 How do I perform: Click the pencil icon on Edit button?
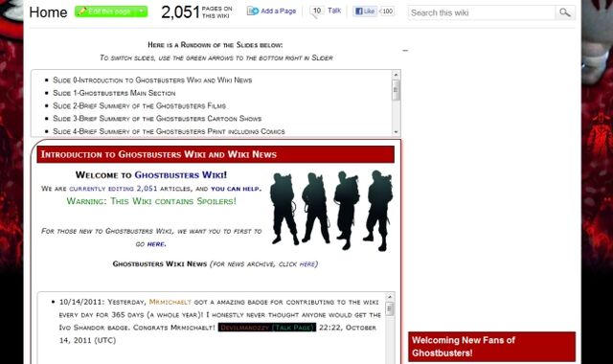81,11
